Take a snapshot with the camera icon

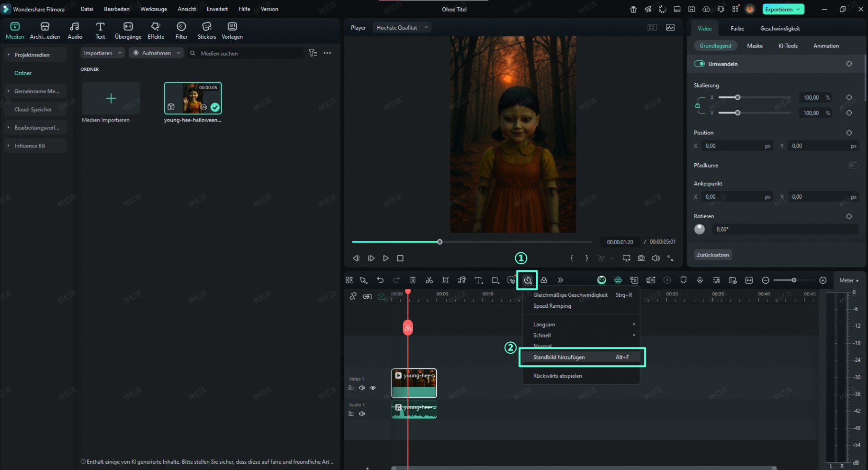[641, 258]
